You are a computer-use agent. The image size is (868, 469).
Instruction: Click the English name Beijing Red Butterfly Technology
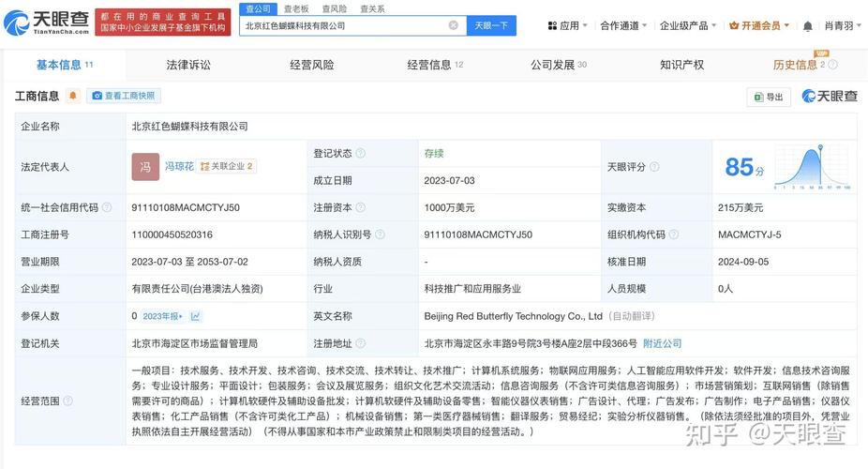tap(513, 316)
